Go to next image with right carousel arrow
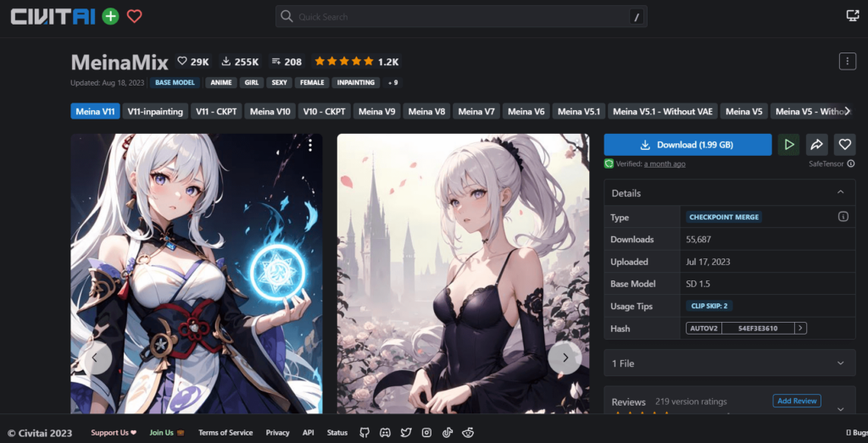868x443 pixels. coord(565,357)
